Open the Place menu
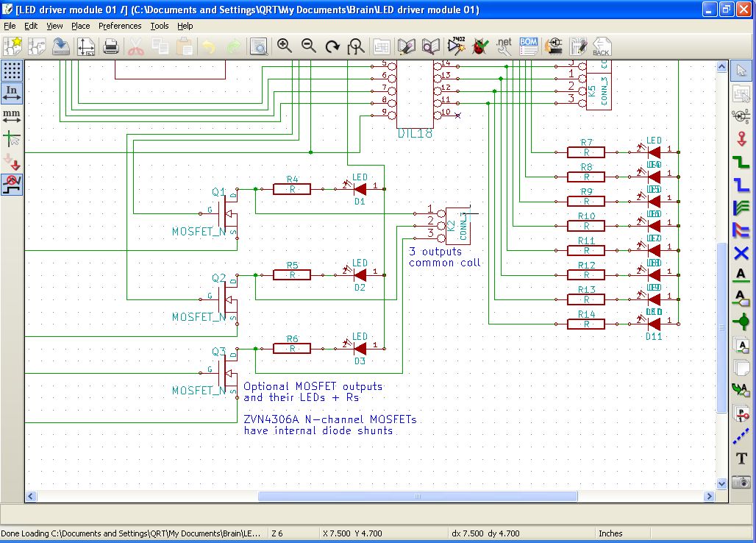This screenshot has height=543, width=756. 80,26
